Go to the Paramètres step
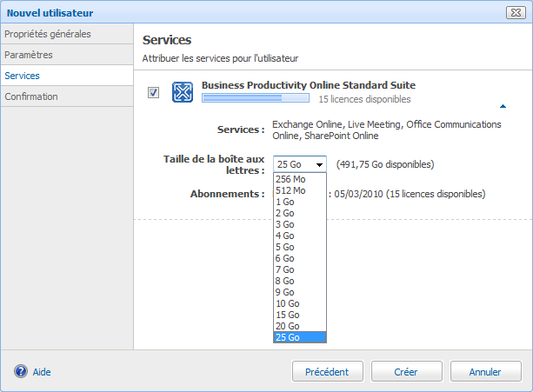533x392 pixels. tap(29, 55)
